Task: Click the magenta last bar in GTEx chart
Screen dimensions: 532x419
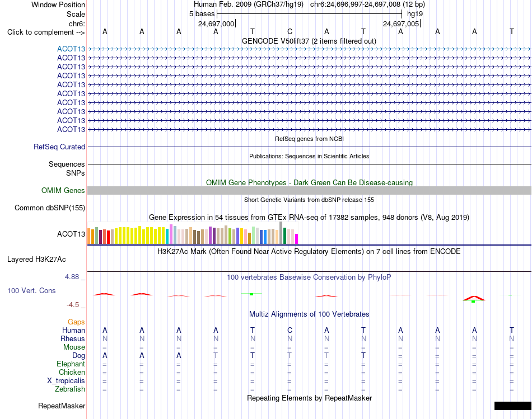Action: click(296, 239)
